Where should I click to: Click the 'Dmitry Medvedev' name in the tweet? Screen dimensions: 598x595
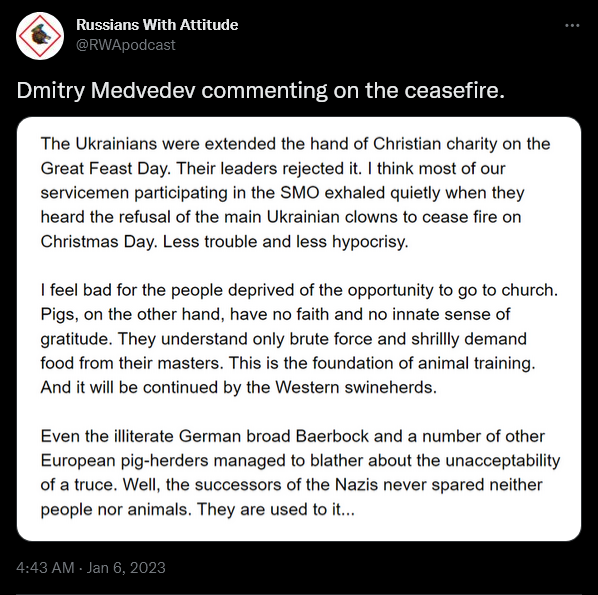click(x=106, y=91)
